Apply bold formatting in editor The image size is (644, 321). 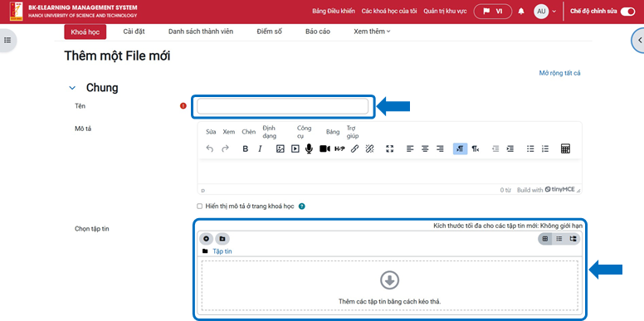(x=245, y=149)
